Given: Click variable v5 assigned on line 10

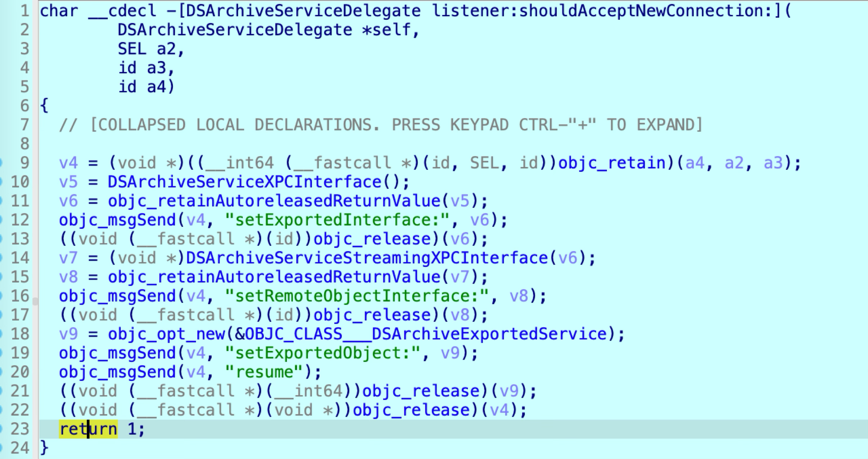Looking at the screenshot, I should [x=68, y=182].
